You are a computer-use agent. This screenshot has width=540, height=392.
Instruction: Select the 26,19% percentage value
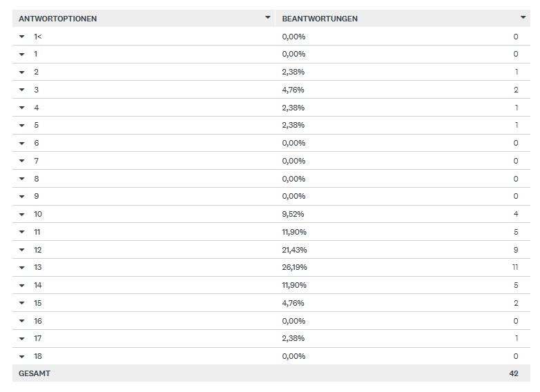[x=294, y=267]
